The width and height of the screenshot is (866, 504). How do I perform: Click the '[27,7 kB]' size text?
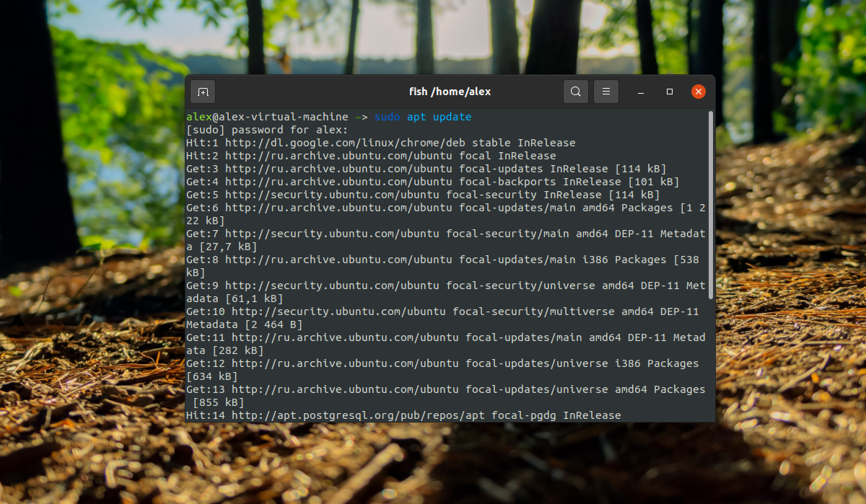pyautogui.click(x=228, y=247)
